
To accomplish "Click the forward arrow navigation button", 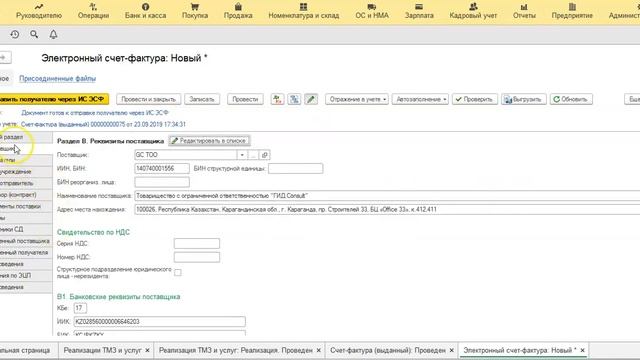I will (x=5, y=58).
